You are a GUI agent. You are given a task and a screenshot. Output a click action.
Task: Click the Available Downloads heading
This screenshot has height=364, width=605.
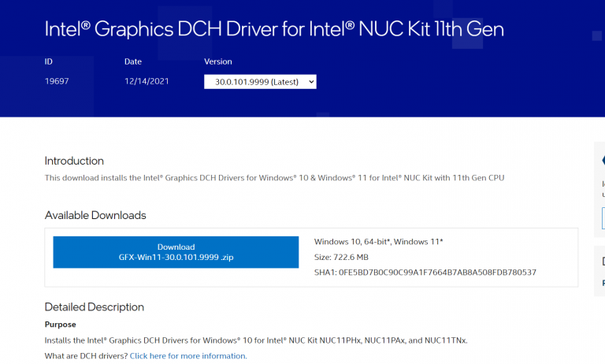point(95,215)
